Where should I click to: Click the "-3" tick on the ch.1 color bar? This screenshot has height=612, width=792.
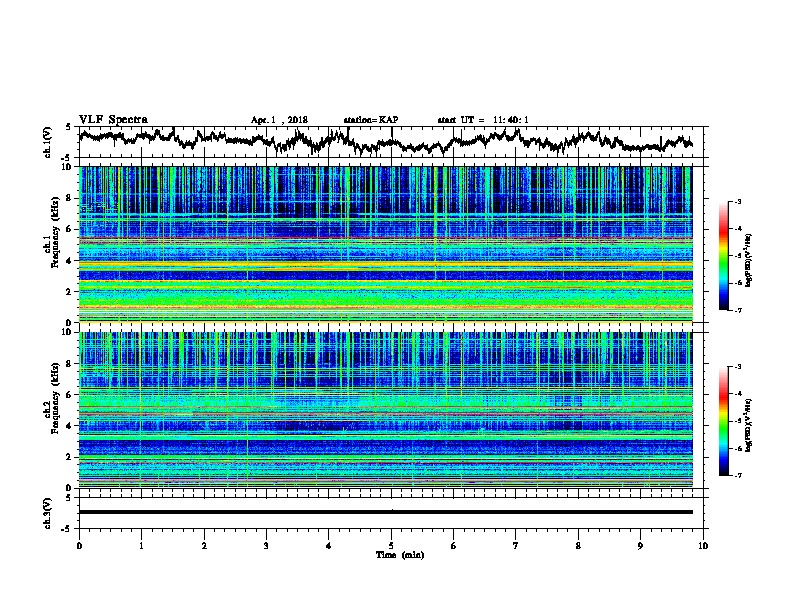tap(737, 201)
